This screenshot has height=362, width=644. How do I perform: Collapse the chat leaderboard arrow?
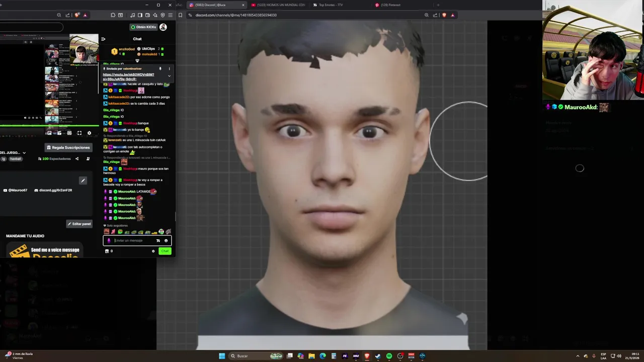pos(137,61)
